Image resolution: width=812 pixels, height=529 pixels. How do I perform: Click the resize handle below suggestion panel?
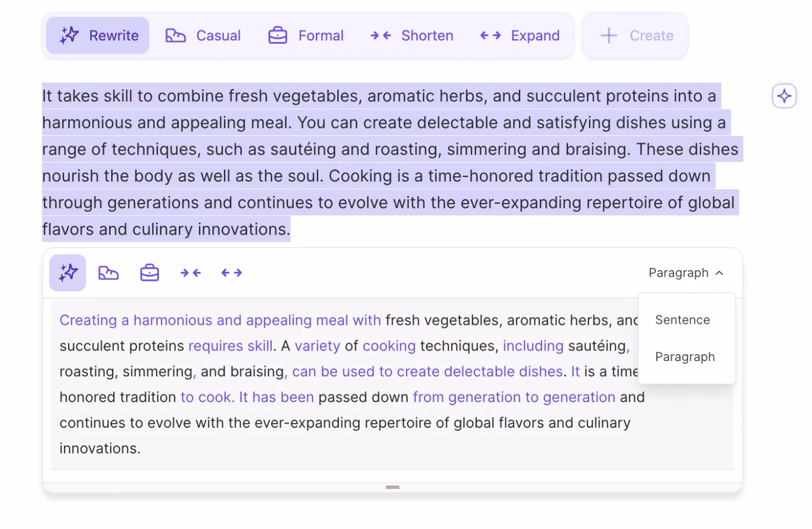pos(392,487)
